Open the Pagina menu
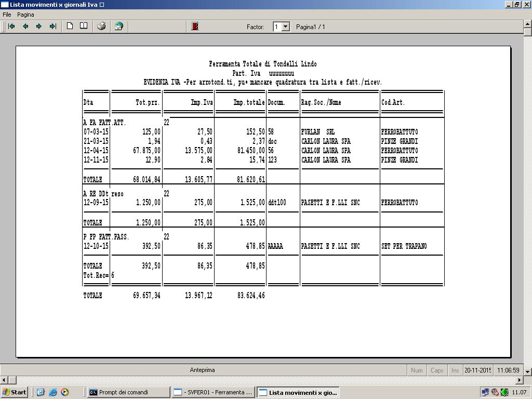 tap(25, 15)
